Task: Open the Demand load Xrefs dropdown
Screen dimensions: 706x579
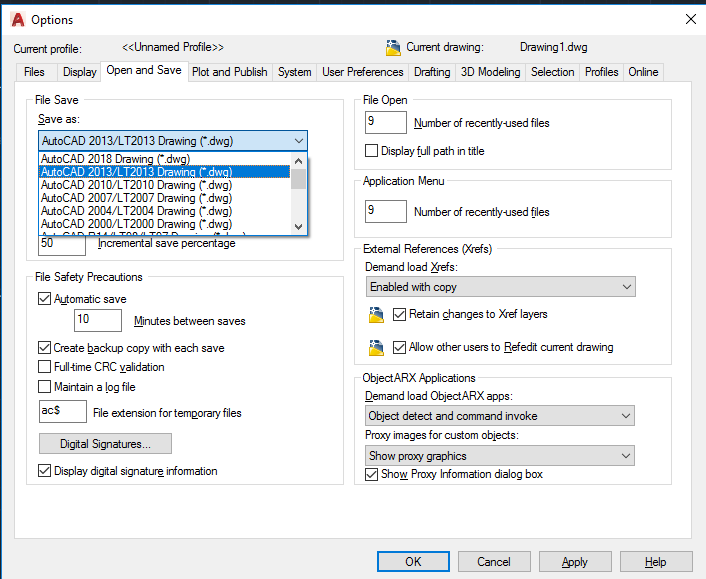Action: (500, 287)
